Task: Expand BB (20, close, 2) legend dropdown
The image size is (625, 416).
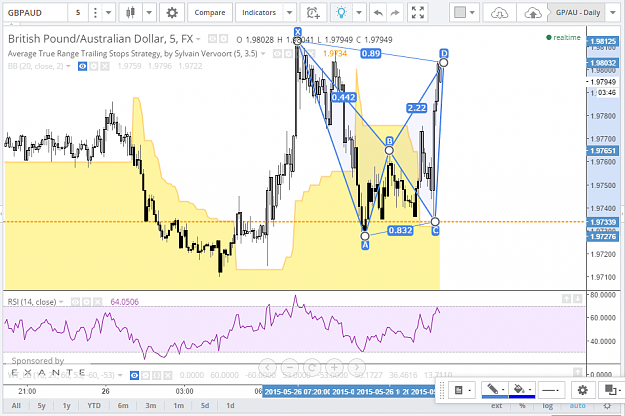Action: 68,66
